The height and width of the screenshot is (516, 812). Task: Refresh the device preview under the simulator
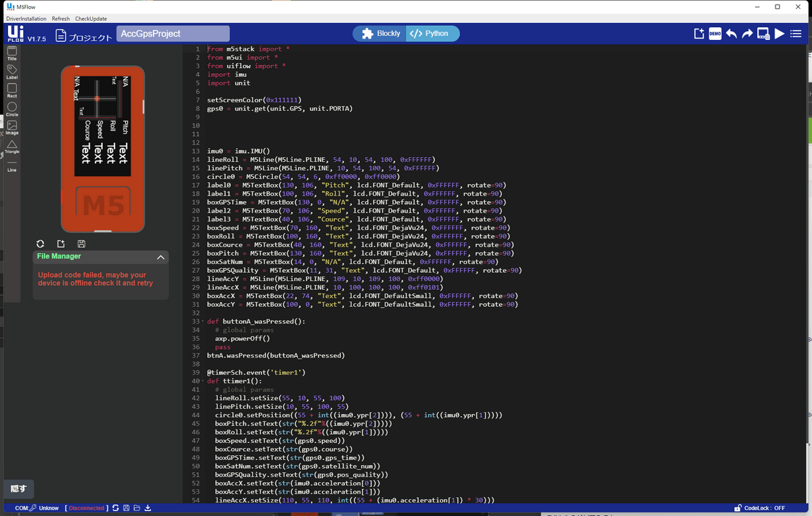(41, 244)
